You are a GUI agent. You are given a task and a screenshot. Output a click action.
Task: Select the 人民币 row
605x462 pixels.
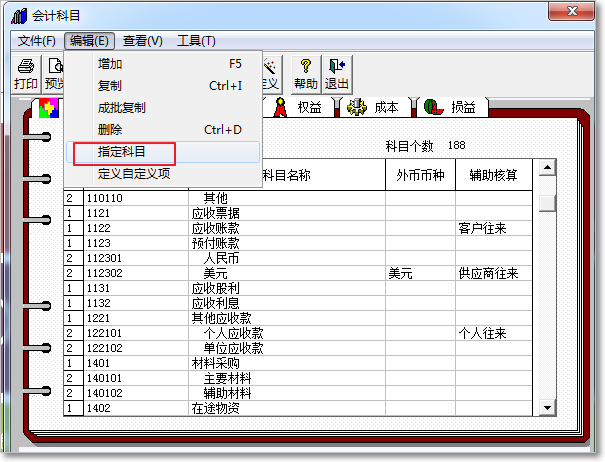point(298,258)
